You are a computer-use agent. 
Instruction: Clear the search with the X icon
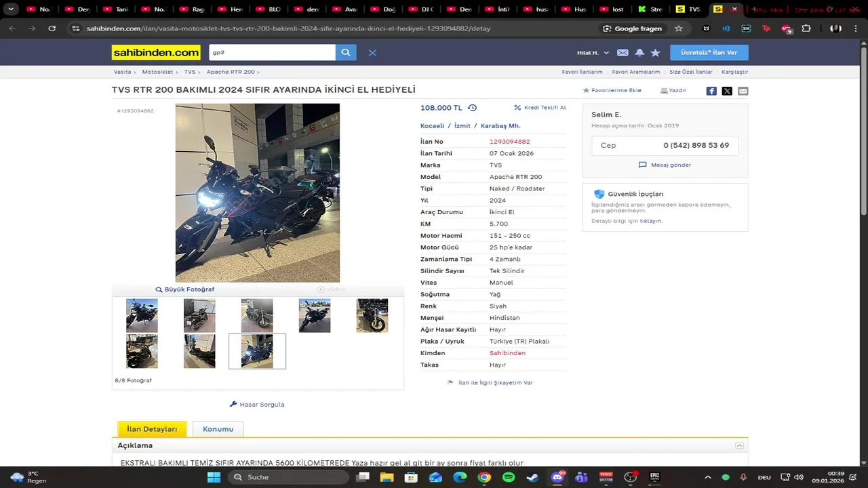click(372, 52)
